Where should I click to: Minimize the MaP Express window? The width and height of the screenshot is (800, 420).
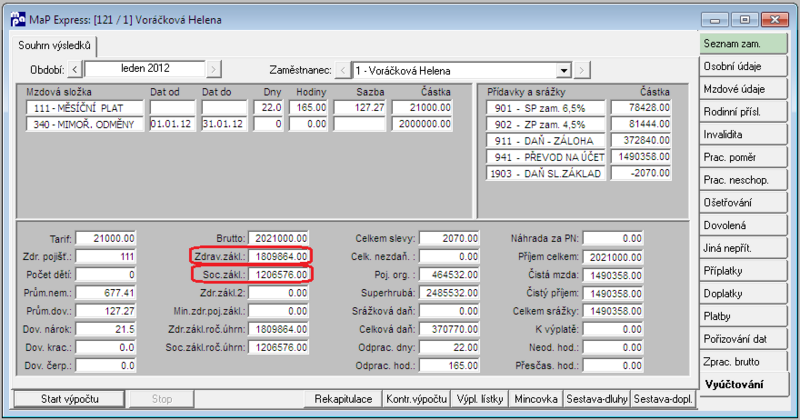click(x=715, y=20)
